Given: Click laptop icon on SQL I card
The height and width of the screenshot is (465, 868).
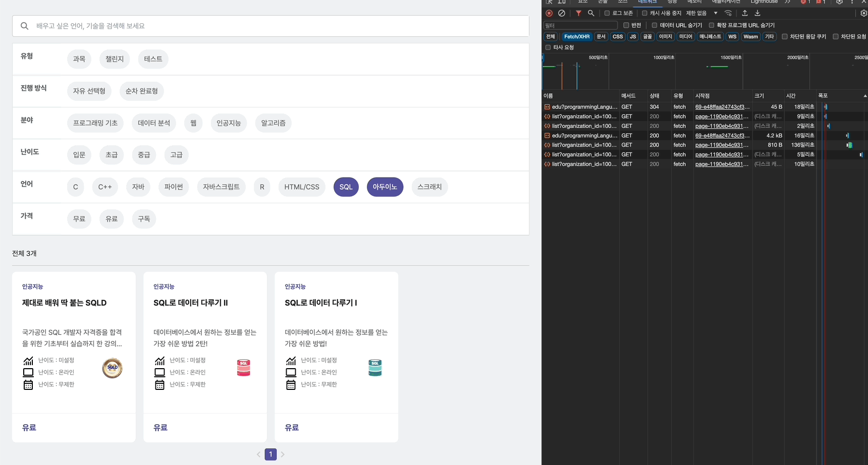Looking at the screenshot, I should (291, 373).
